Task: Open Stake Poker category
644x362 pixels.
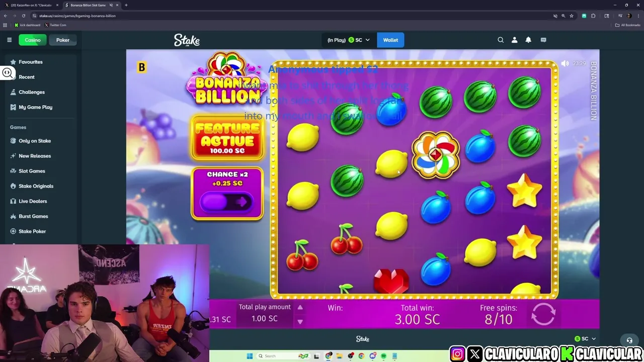Action: click(32, 231)
